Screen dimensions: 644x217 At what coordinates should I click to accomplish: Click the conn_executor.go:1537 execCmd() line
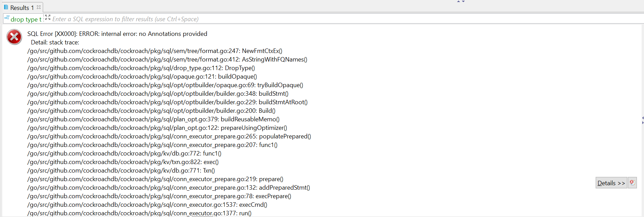(147, 205)
